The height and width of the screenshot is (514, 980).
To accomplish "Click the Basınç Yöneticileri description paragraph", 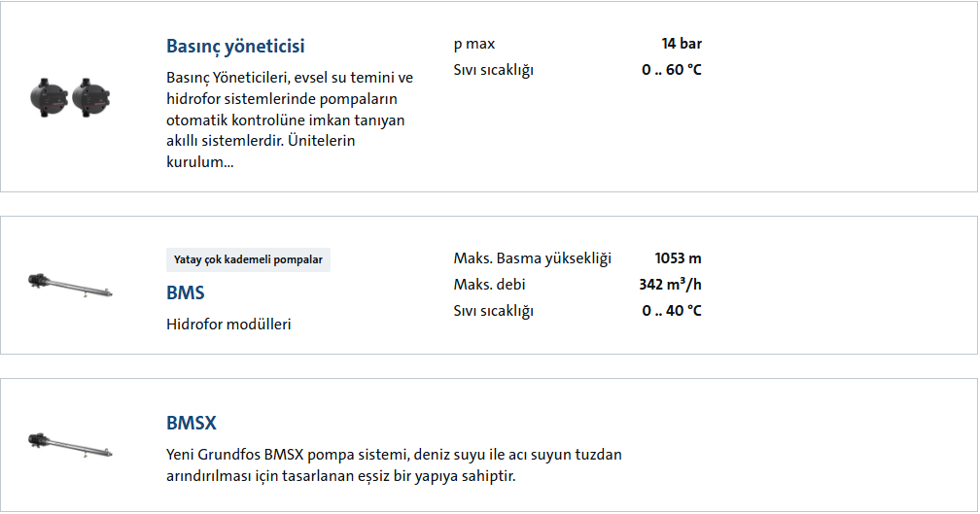I will 290,120.
